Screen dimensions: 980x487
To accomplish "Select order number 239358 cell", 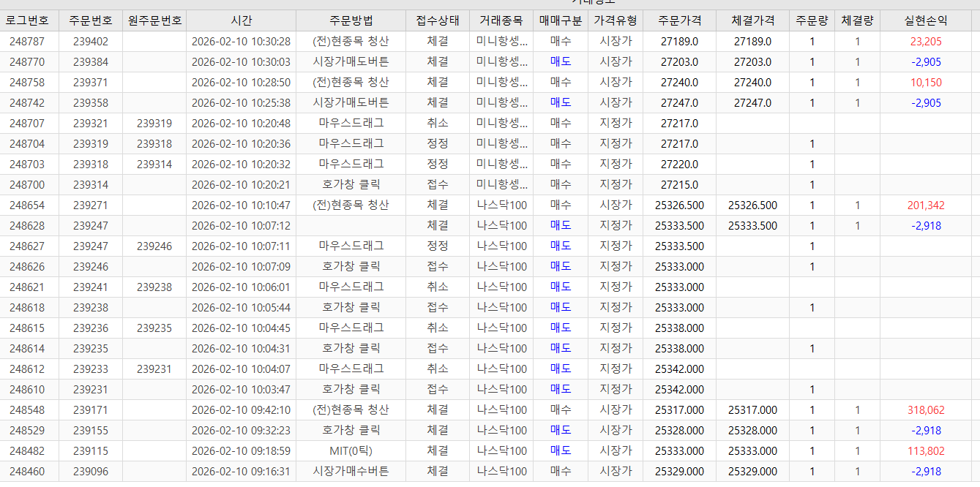I will click(x=91, y=103).
